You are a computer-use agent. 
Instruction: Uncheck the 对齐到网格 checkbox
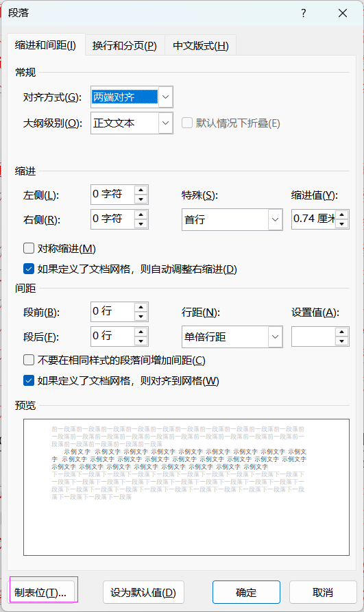point(29,380)
